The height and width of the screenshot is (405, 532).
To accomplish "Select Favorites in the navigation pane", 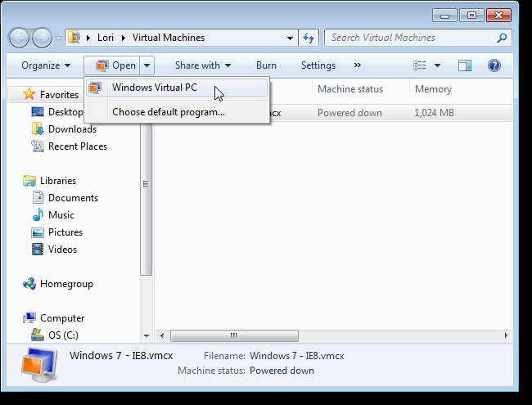I will [60, 95].
